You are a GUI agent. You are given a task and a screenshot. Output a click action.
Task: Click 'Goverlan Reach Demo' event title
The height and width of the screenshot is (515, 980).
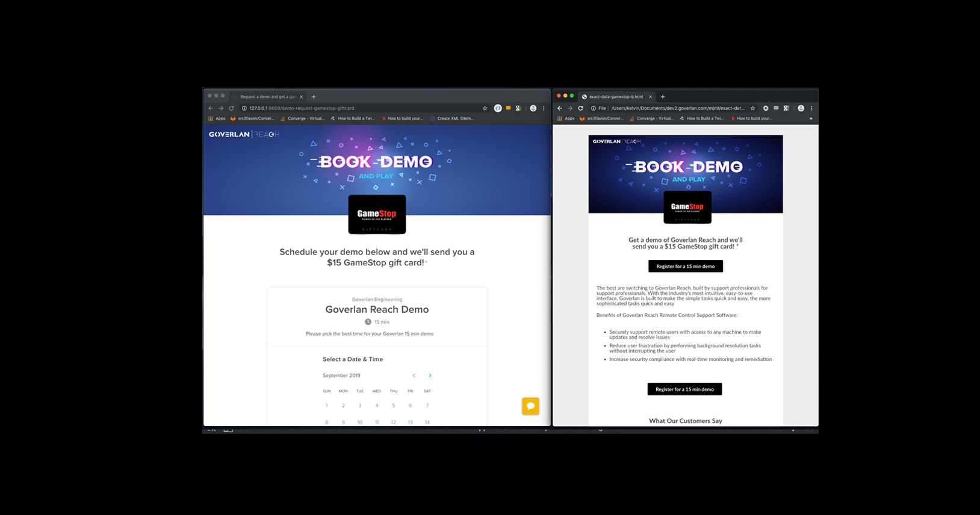(377, 309)
